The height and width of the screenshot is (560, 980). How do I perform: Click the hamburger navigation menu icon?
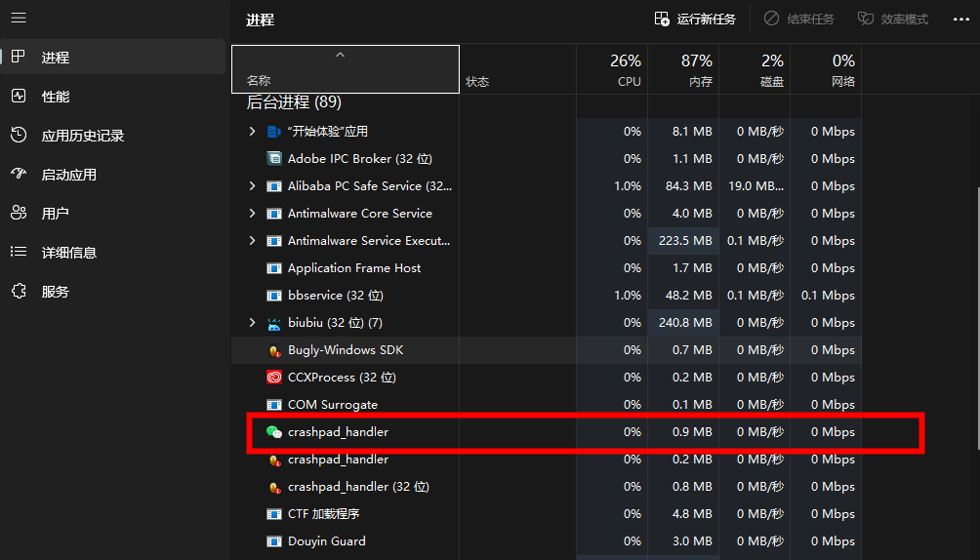pyautogui.click(x=19, y=19)
